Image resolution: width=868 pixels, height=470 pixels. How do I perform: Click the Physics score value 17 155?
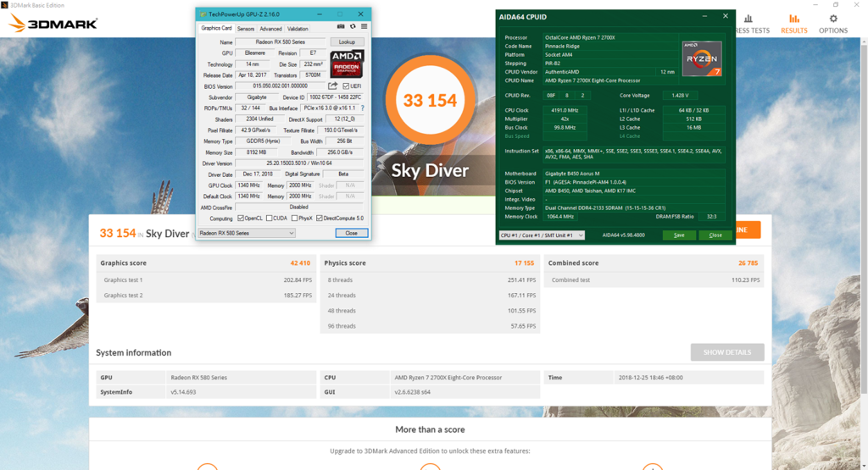click(x=524, y=263)
